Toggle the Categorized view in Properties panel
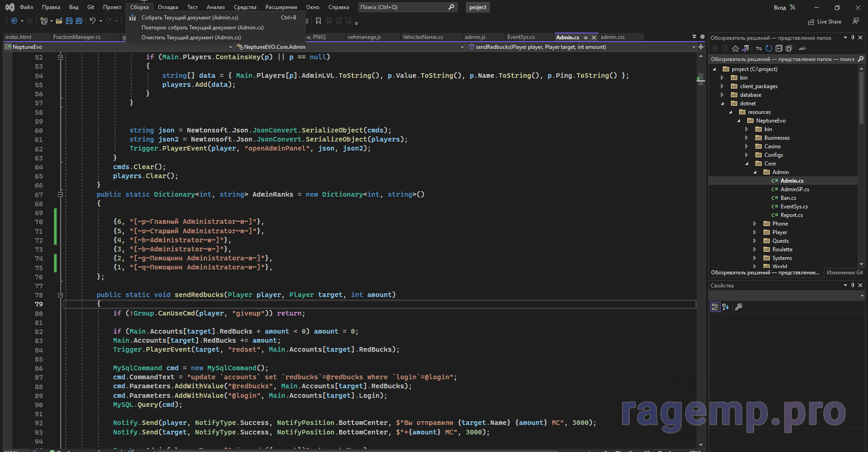Screen dimensions: 868x452 [x=715, y=307]
